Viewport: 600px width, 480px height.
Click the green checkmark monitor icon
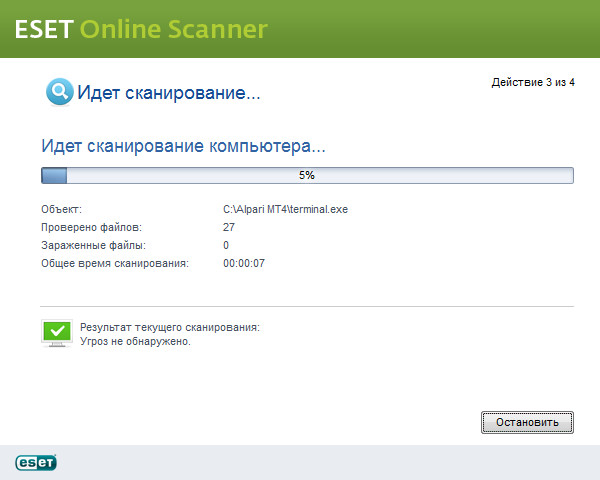(x=57, y=333)
